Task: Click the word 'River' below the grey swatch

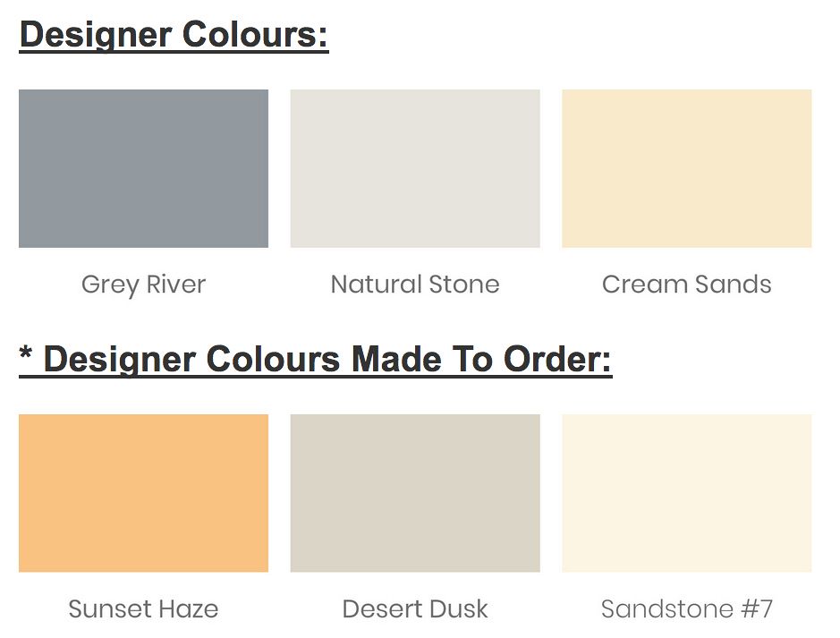Action: click(176, 285)
